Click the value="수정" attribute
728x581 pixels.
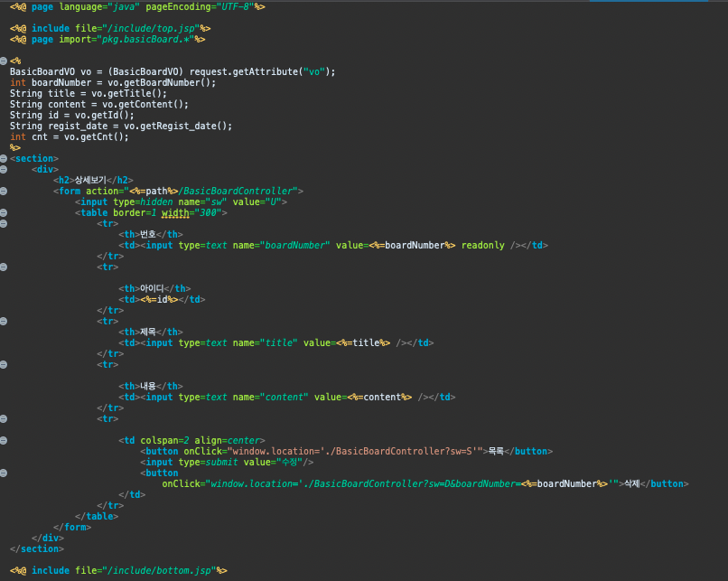coord(273,462)
